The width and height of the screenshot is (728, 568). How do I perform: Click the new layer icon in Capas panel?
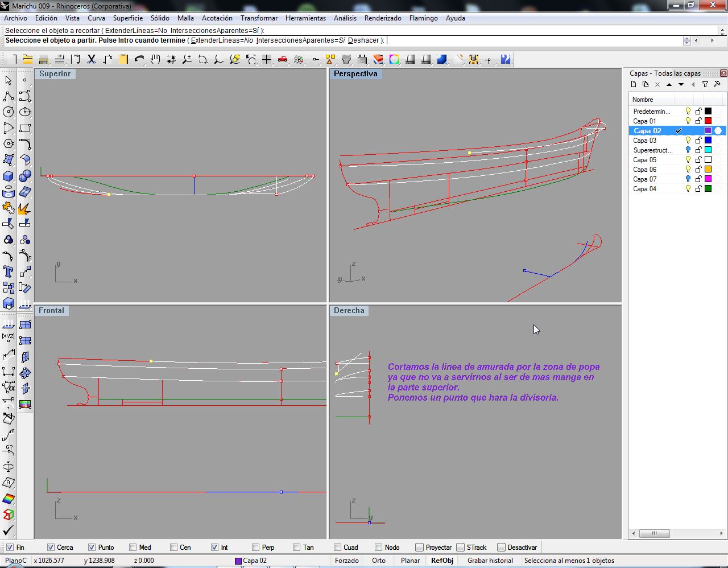[633, 84]
